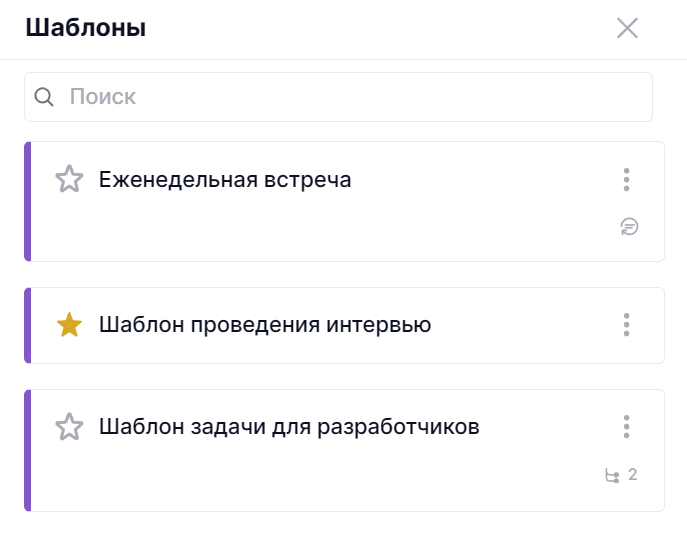Click the recurring comment icon on Еженедельная встреча
This screenshot has height=546, width=687.
[629, 226]
